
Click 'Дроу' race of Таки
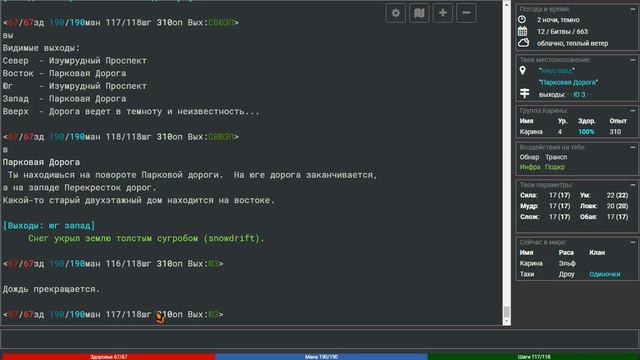(567, 274)
